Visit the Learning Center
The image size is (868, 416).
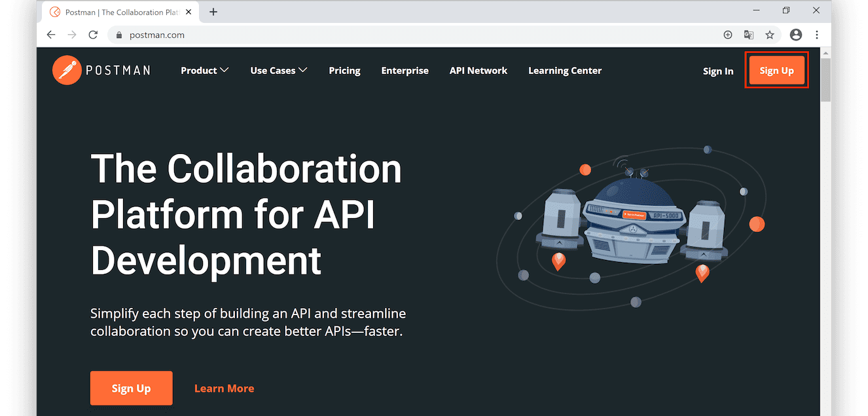tap(564, 70)
